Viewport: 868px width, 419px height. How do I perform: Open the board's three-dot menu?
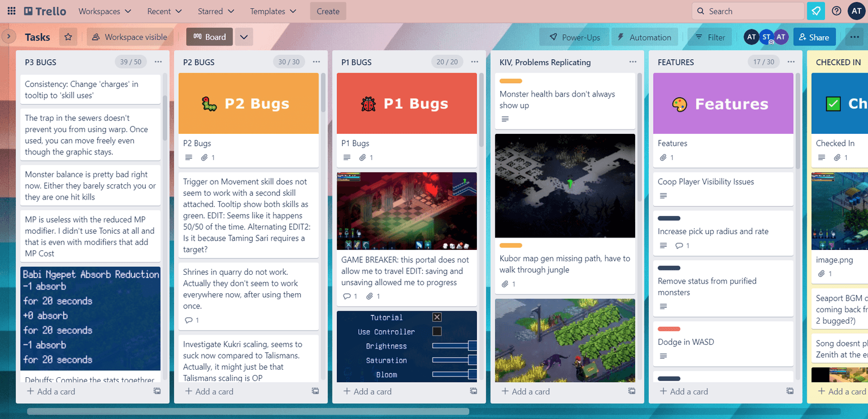[x=854, y=37]
